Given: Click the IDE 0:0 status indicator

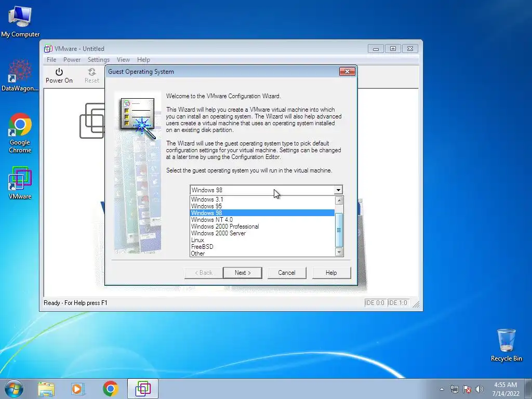Looking at the screenshot, I should pos(375,303).
